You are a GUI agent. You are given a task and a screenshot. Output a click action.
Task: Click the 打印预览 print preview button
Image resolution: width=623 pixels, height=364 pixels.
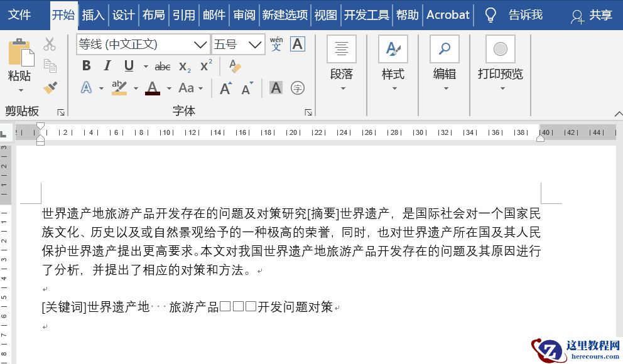pos(501,63)
